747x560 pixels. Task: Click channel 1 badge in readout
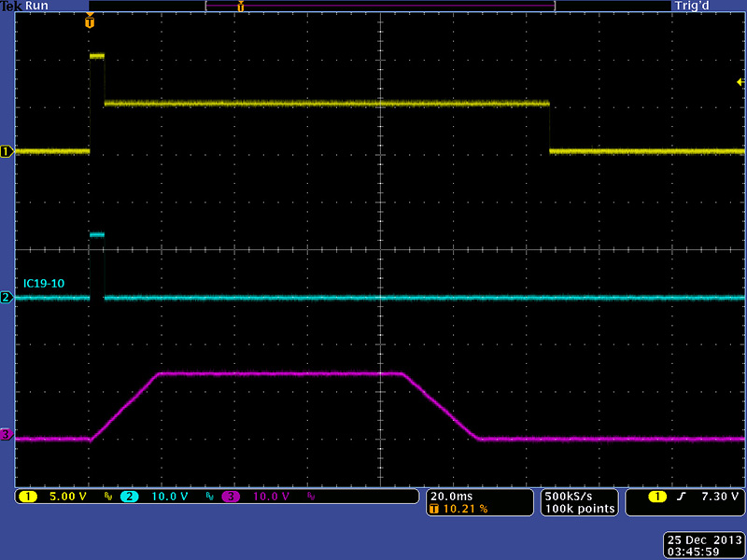[28, 497]
